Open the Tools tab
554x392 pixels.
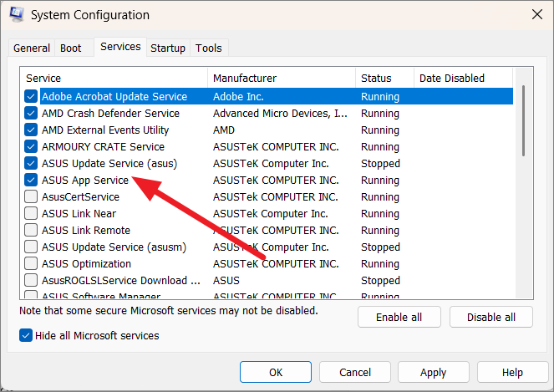(x=208, y=48)
